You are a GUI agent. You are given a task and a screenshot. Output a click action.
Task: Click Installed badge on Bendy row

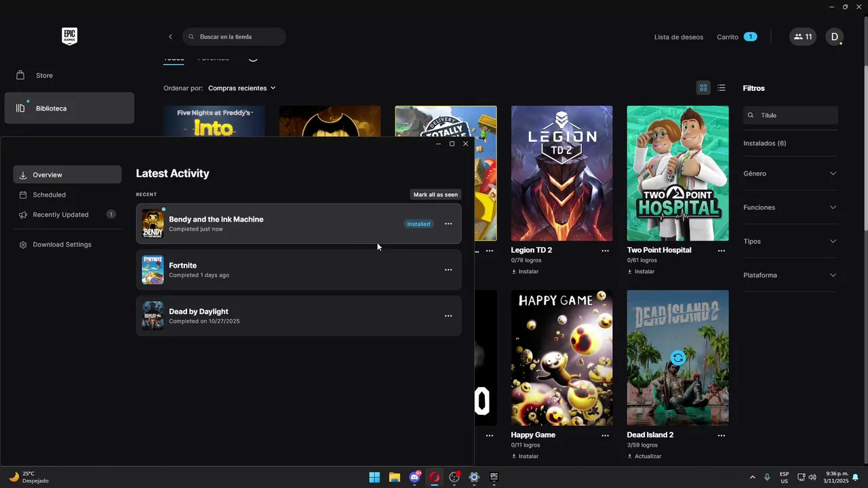tap(418, 224)
